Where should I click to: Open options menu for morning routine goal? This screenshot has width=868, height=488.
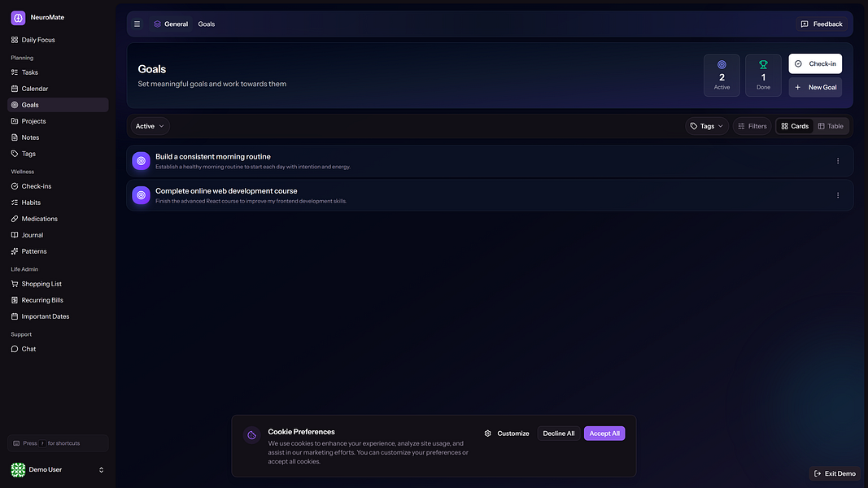[x=838, y=161]
